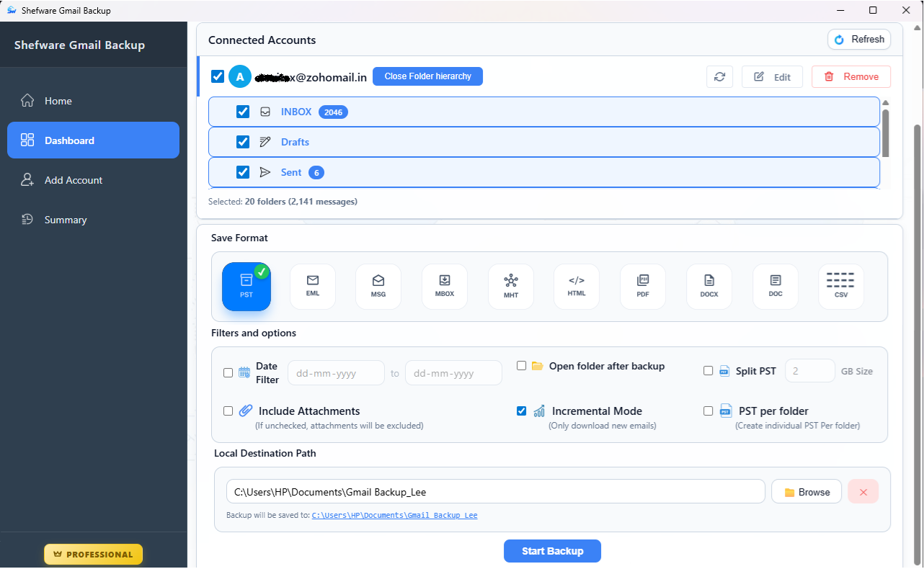The height and width of the screenshot is (569, 924).
Task: Click the Incremental Mode chart icon
Action: (539, 411)
